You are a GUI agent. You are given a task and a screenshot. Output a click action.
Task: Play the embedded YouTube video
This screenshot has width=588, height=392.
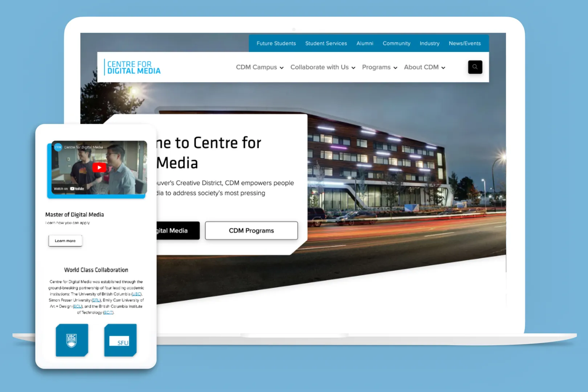99,167
